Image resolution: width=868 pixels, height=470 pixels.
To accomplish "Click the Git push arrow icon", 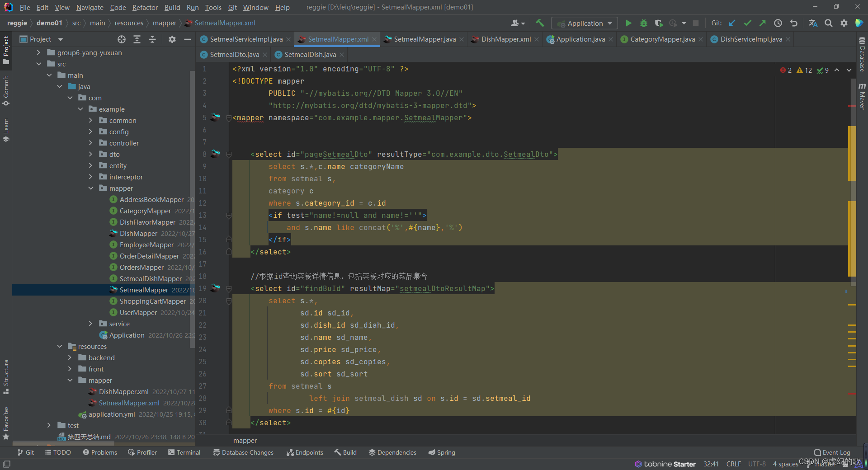I will tap(763, 23).
